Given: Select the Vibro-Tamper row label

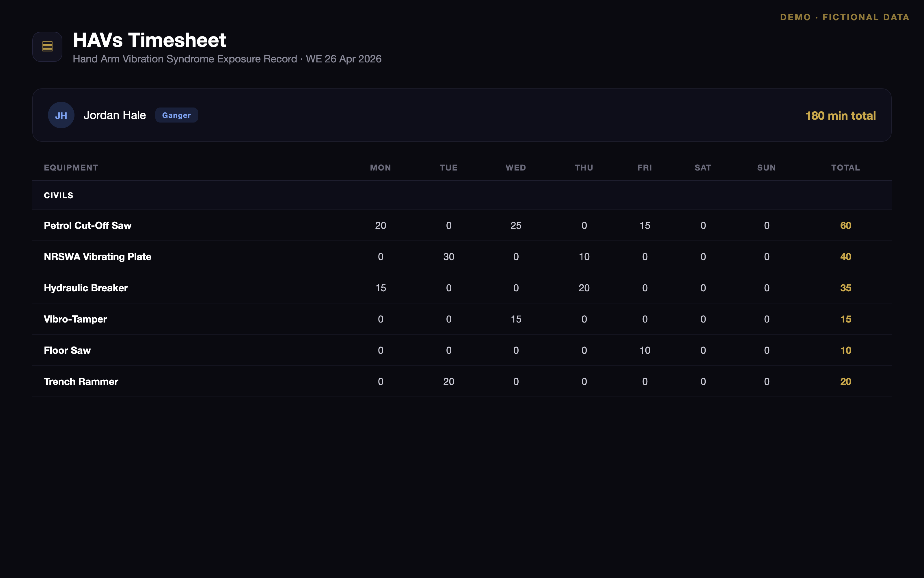Looking at the screenshot, I should tap(75, 319).
